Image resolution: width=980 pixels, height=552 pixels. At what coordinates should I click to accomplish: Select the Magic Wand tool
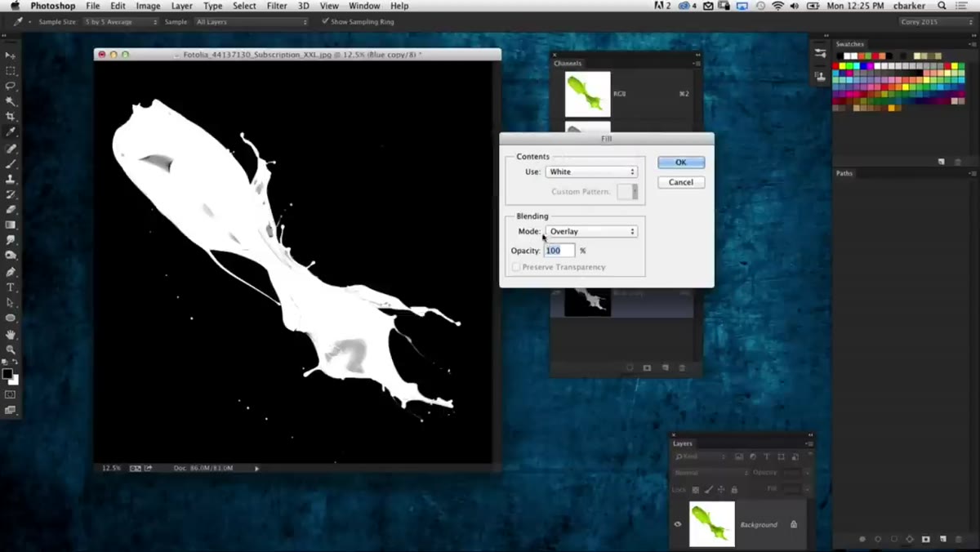coord(11,101)
